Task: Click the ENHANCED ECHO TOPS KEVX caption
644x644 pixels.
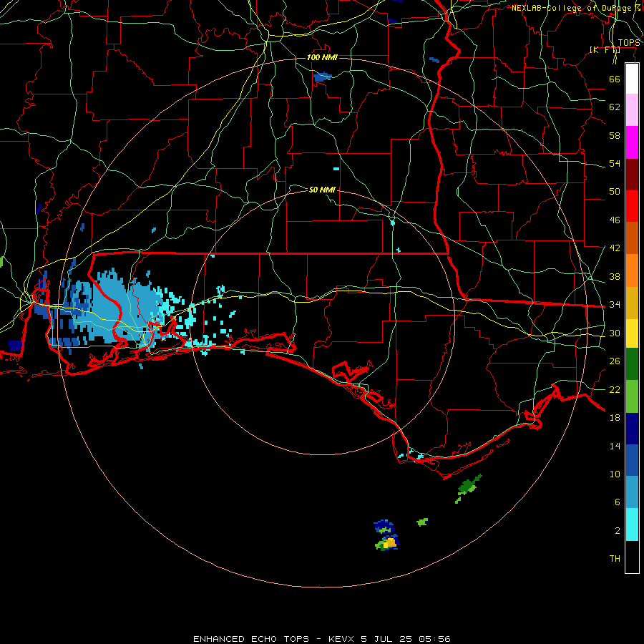Action: click(321, 639)
